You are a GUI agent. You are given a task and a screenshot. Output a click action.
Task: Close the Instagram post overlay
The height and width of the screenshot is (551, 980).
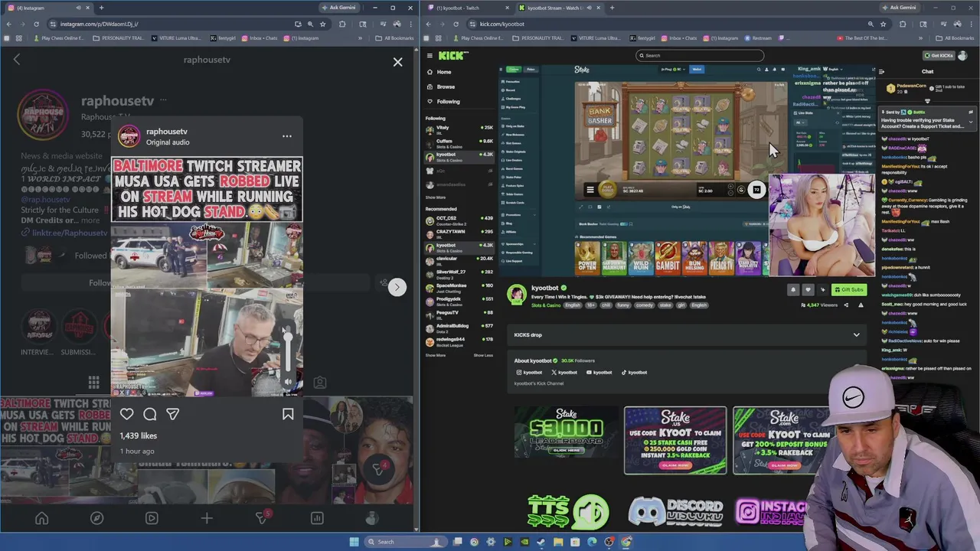coord(397,62)
